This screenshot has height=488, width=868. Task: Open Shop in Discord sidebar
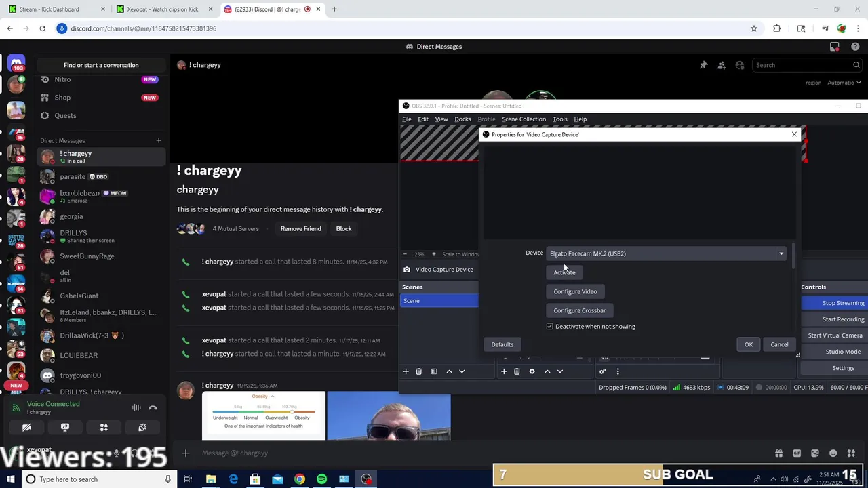101,98
